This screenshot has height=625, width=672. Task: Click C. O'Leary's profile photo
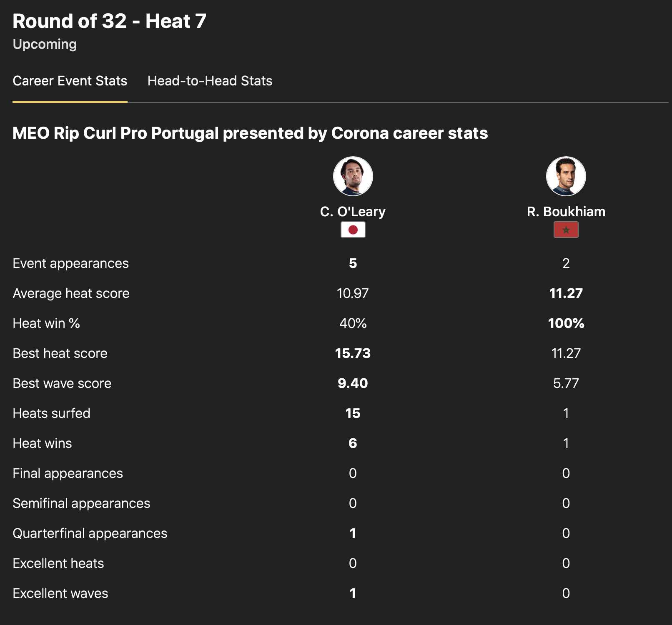[353, 176]
